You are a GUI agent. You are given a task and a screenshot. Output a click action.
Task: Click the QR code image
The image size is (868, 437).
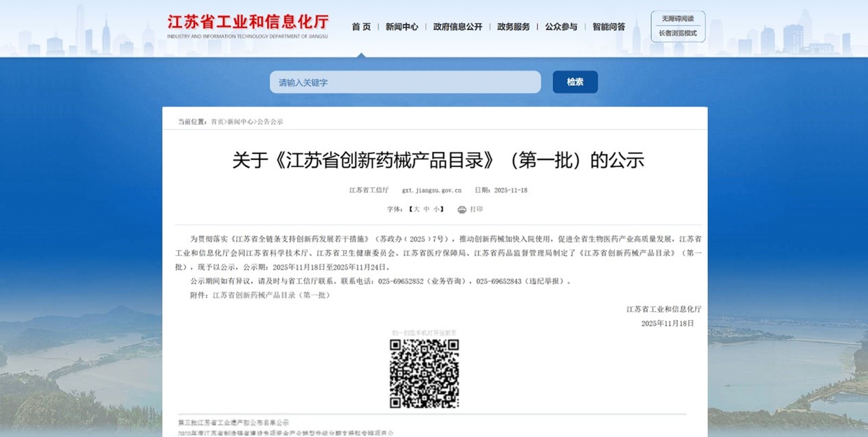[424, 373]
